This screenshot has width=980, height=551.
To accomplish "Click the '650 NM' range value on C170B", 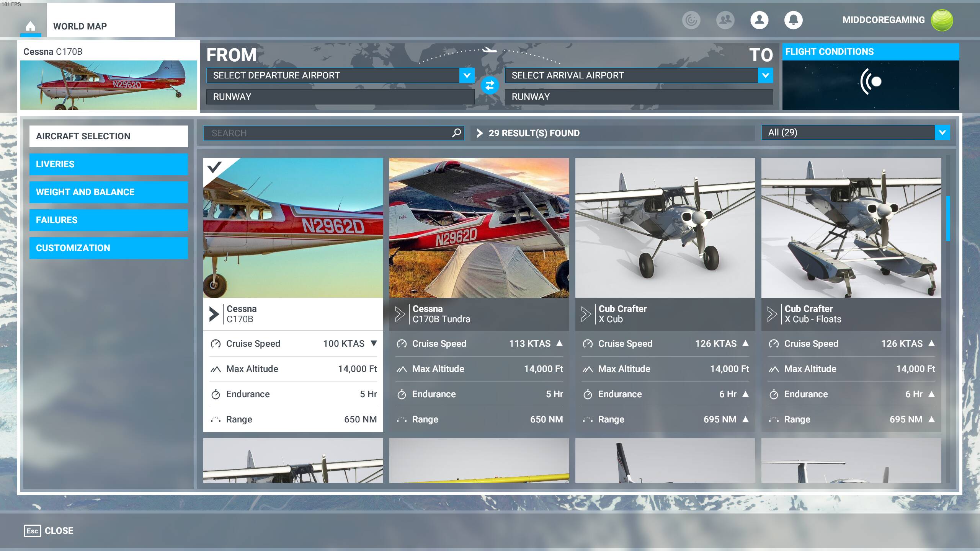I will click(x=360, y=419).
